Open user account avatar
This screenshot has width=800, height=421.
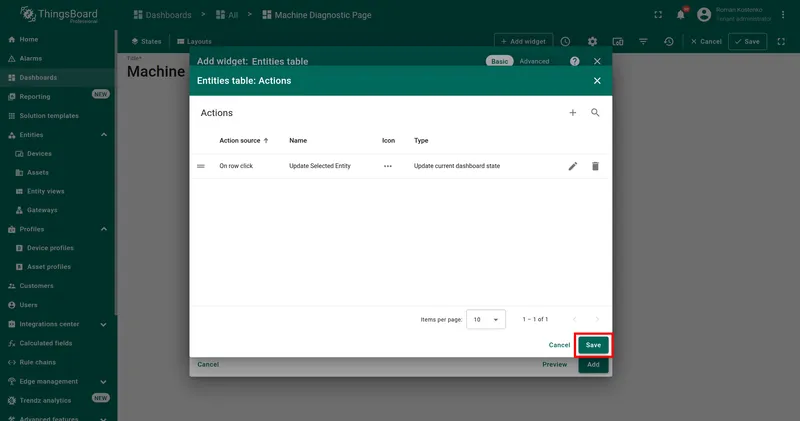coord(704,15)
